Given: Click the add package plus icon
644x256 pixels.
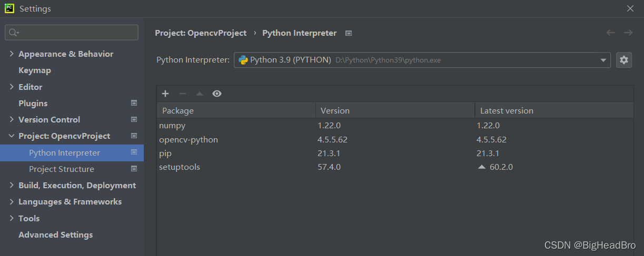Looking at the screenshot, I should point(165,94).
